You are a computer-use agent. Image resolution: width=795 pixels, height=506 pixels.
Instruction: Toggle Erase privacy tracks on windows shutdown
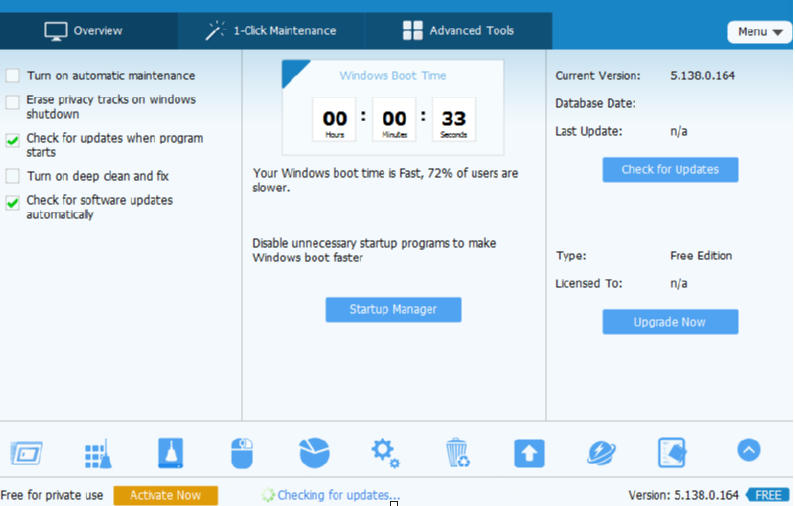[x=13, y=102]
